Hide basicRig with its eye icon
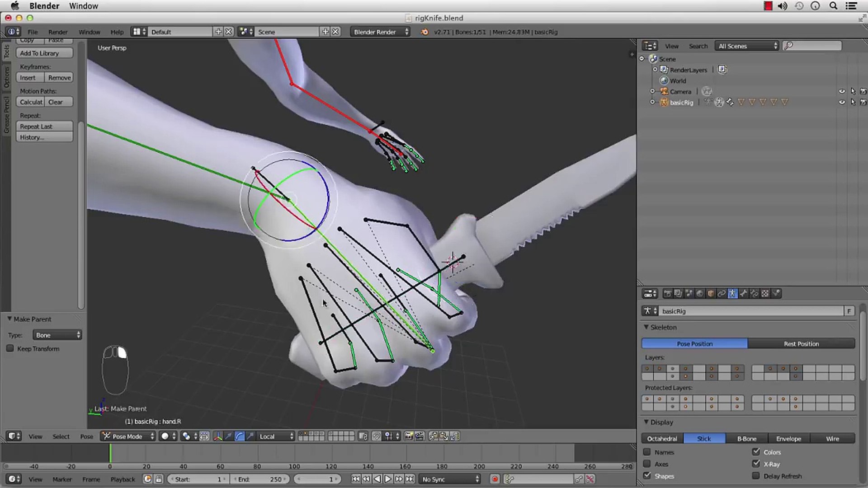The image size is (868, 488). click(841, 102)
